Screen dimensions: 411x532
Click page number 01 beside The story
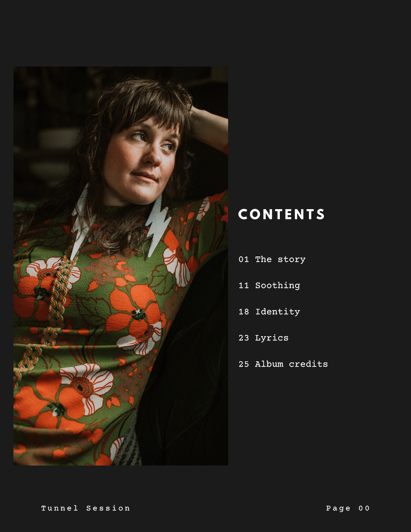[244, 259]
